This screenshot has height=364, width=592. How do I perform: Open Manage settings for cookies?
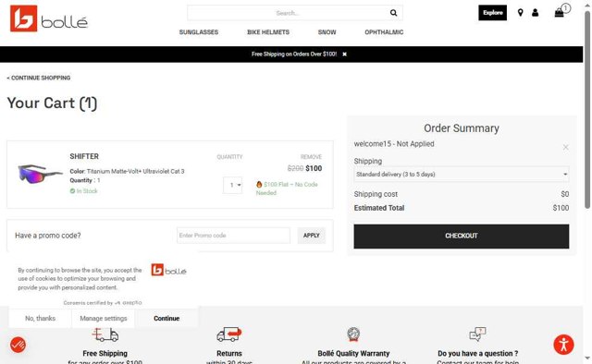(x=104, y=319)
